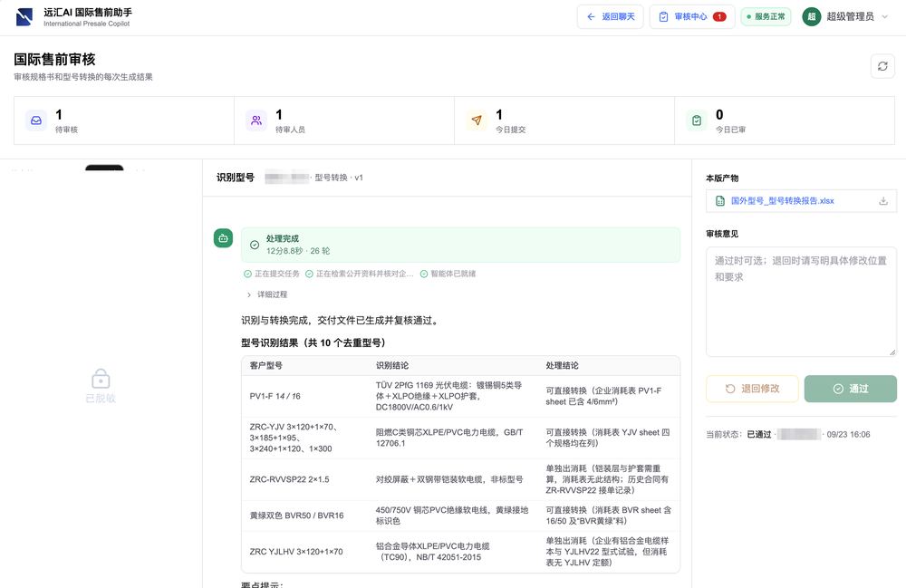Screen dimensions: 906x588
Task: Click the green robot assistant avatar
Action: [x=223, y=238]
